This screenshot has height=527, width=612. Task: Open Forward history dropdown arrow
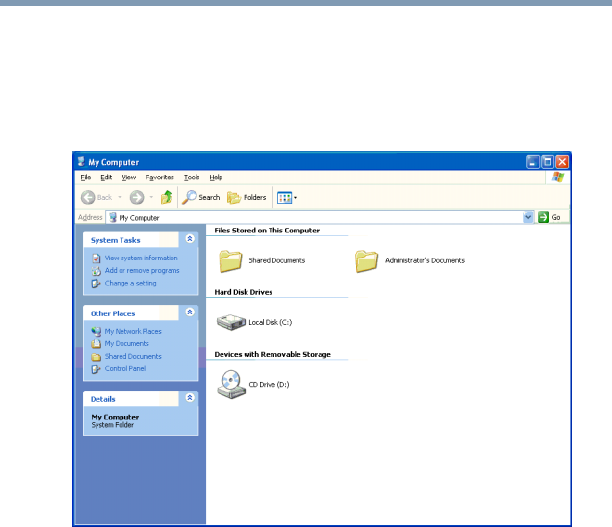(x=151, y=198)
